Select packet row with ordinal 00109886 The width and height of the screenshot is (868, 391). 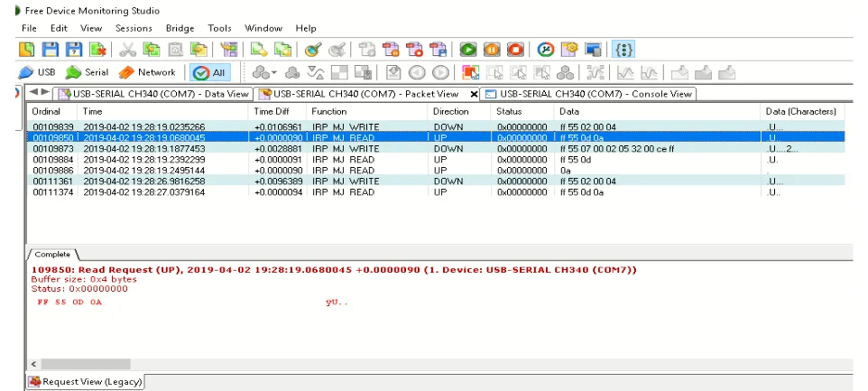(x=436, y=170)
